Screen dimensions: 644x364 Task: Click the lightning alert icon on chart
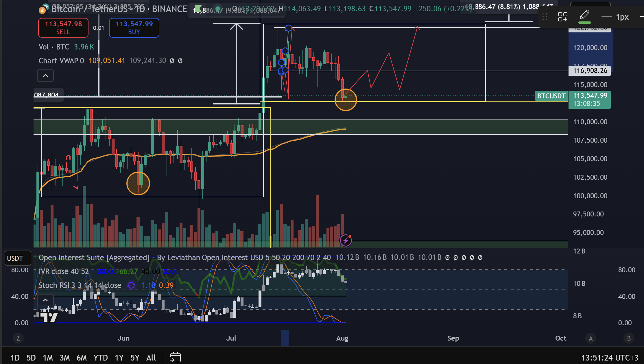pos(346,240)
